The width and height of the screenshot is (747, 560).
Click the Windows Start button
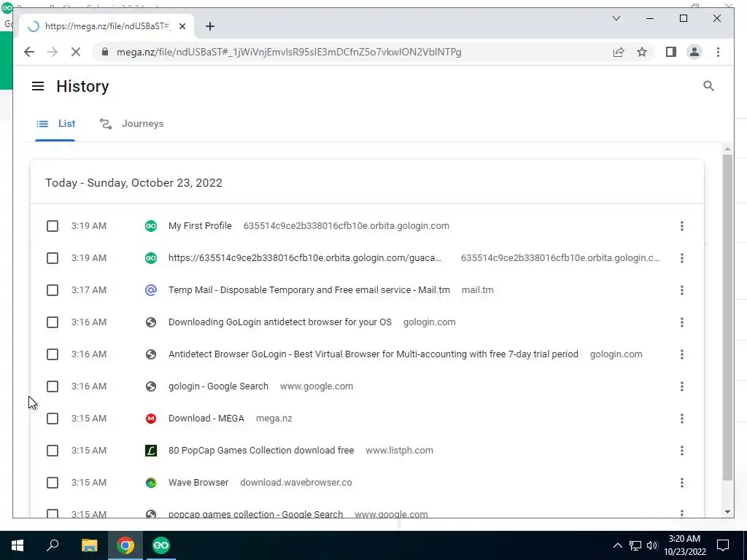coord(18,545)
